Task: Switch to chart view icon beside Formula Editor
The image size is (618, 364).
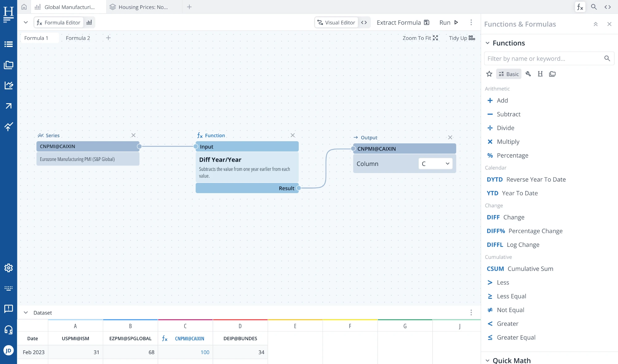Action: click(x=89, y=22)
